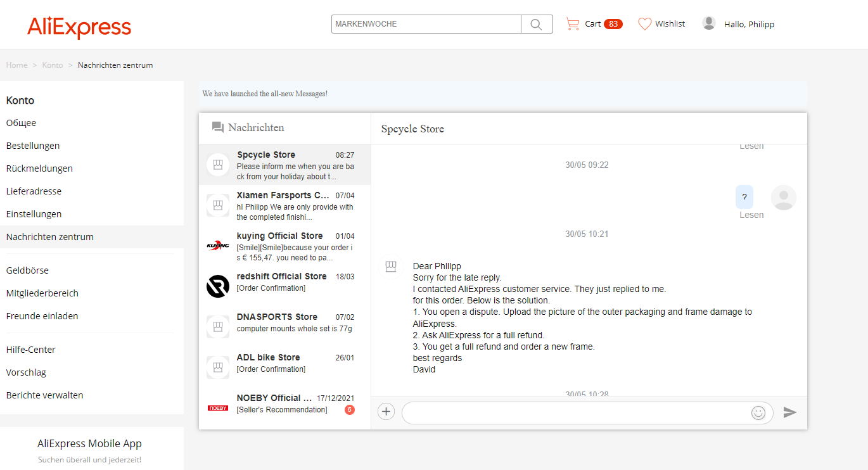Click the emoji smiley icon
Screen dimensions: 868x470
(x=758, y=412)
